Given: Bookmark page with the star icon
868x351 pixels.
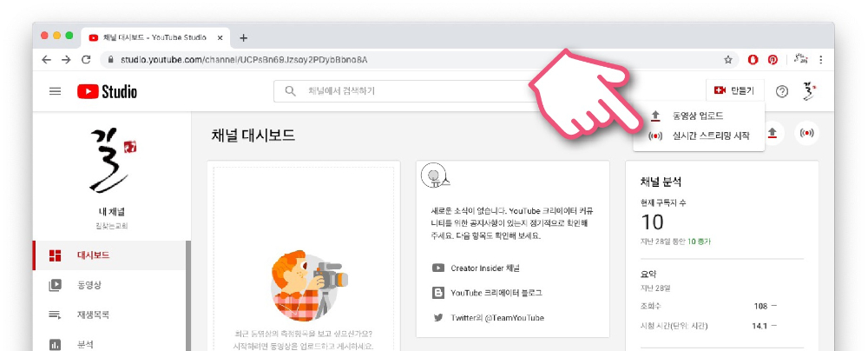Looking at the screenshot, I should tap(728, 60).
